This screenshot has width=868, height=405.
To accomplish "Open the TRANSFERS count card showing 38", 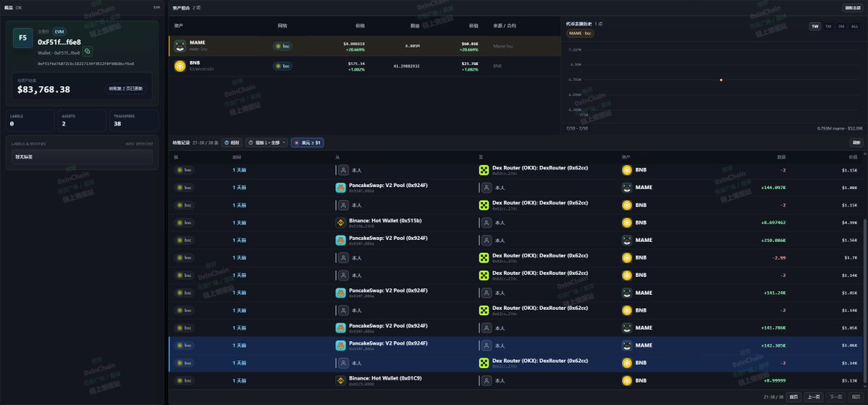I will point(134,120).
